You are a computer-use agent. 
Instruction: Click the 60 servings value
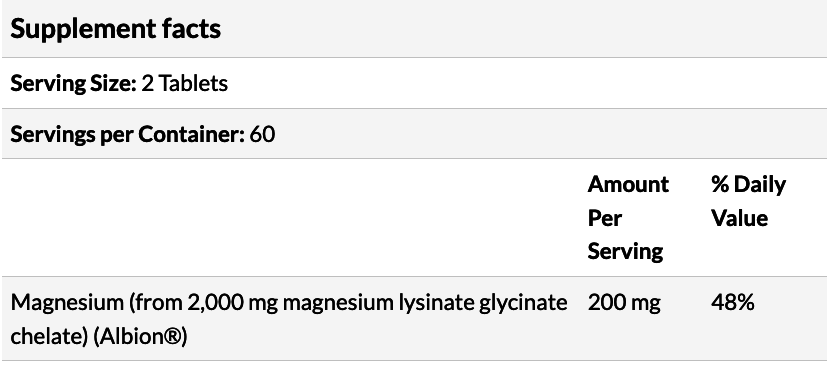262,134
